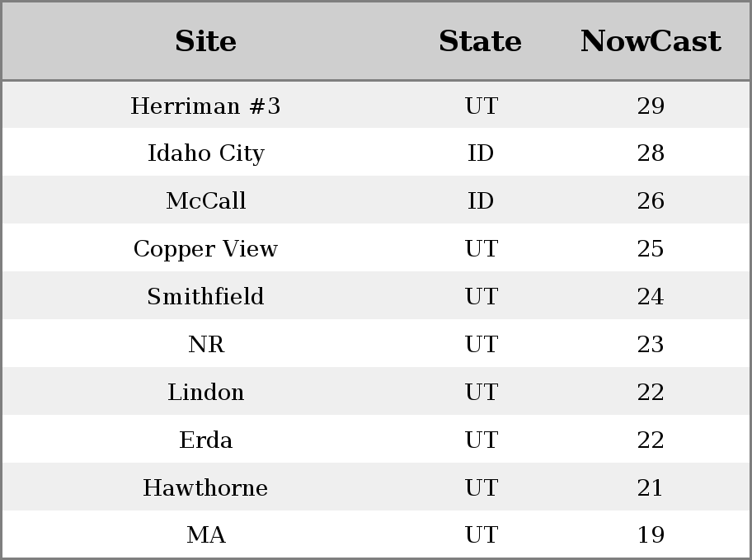Select the Herriman #3 site cell
The image size is (752, 560).
coord(205,106)
